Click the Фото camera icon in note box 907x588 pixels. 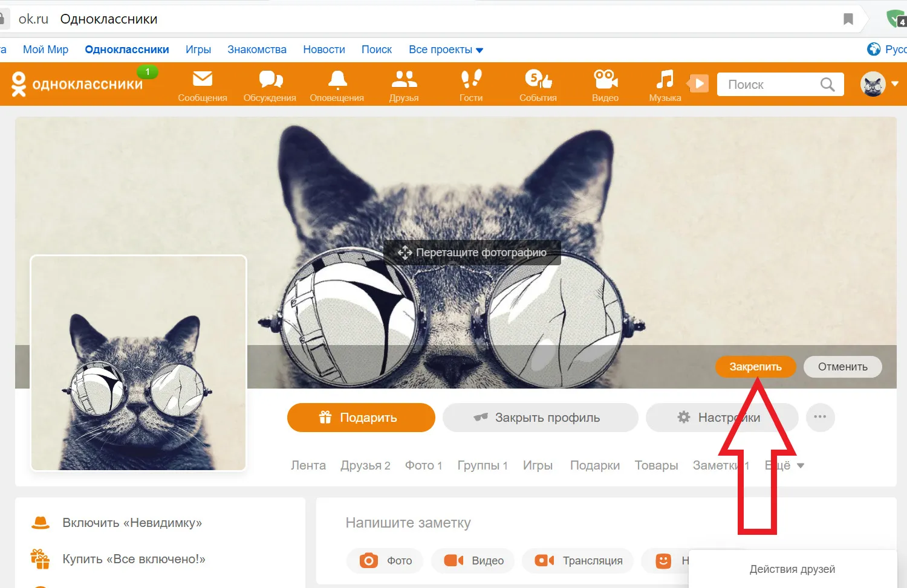tap(368, 560)
